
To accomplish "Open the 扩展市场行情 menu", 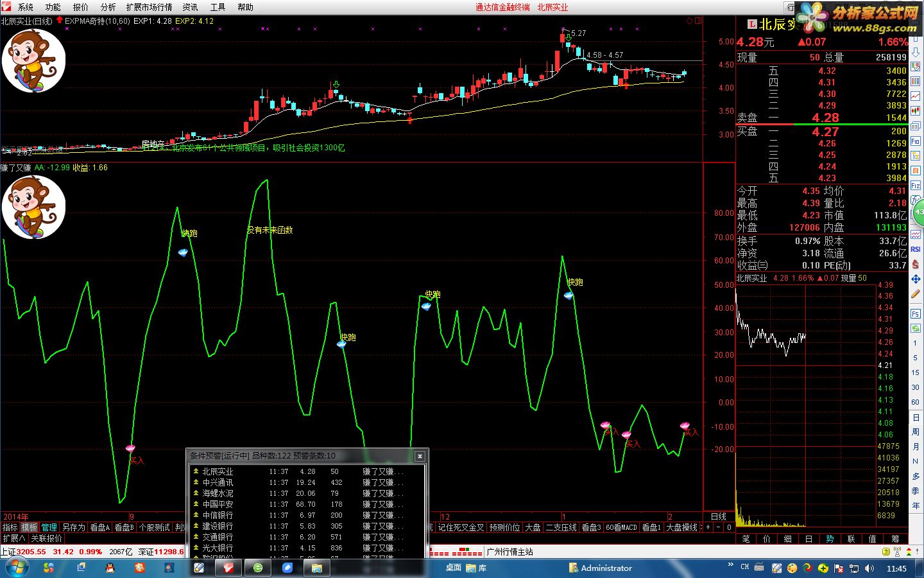I will click(x=149, y=7).
